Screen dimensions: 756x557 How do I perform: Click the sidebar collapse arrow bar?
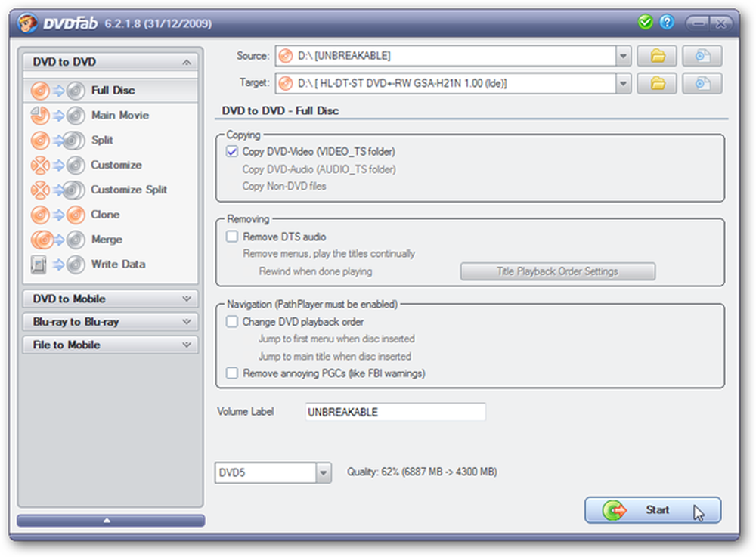110,521
